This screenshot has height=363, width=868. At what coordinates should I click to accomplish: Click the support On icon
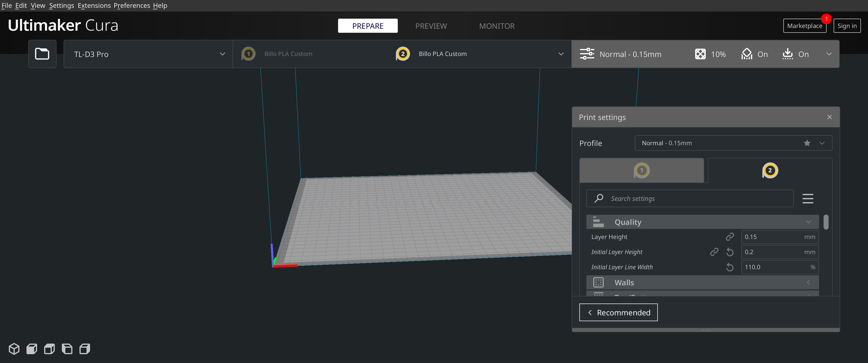pos(747,54)
